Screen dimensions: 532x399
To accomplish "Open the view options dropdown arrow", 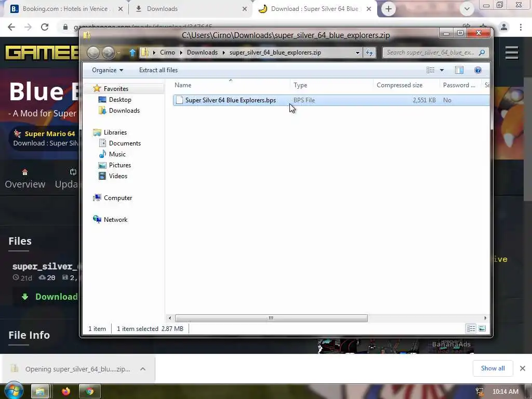I will pyautogui.click(x=442, y=70).
